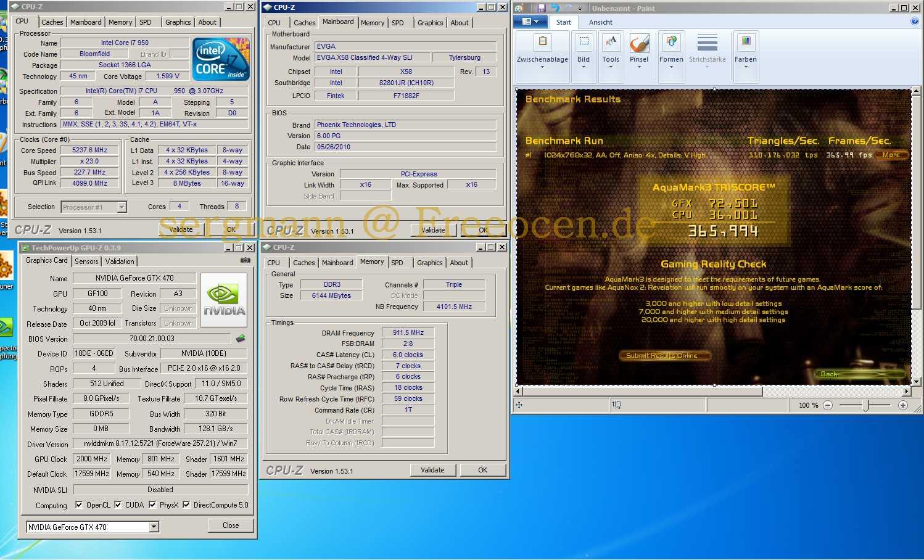The width and height of the screenshot is (924, 560).
Task: Click the Bild selection icon in Paint
Action: [x=584, y=42]
